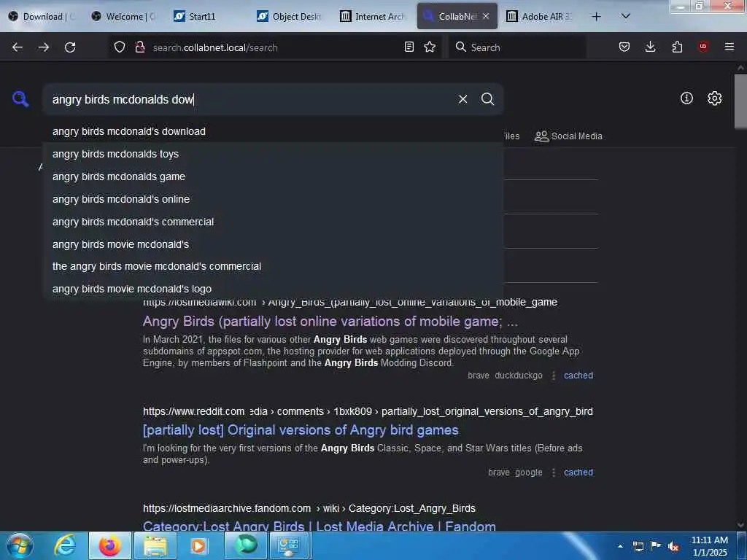
Task: Choose suggestion 'angry birds mcdonald's download'
Action: 273,131
